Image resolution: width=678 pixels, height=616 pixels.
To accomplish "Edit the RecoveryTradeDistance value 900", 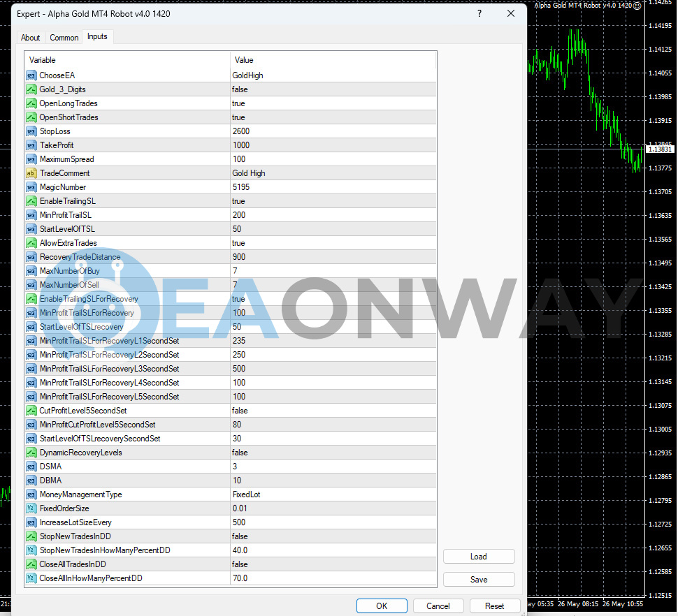I will (333, 257).
